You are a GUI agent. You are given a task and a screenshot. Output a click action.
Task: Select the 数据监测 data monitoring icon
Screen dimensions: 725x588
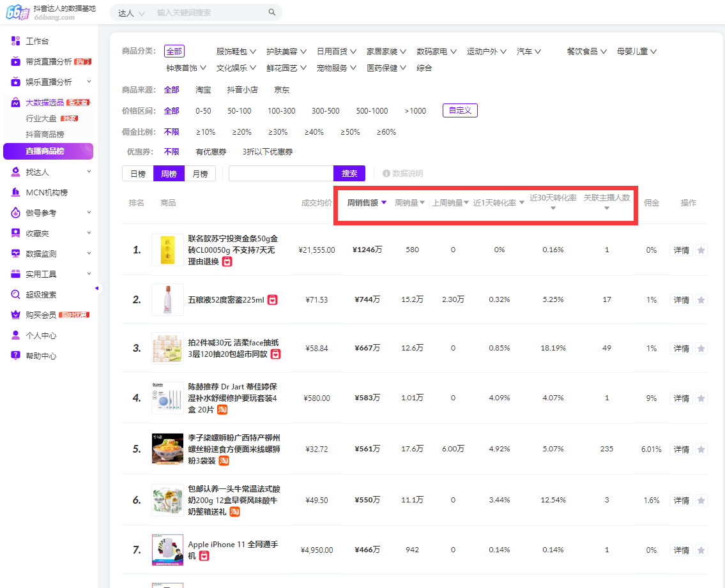[x=14, y=253]
